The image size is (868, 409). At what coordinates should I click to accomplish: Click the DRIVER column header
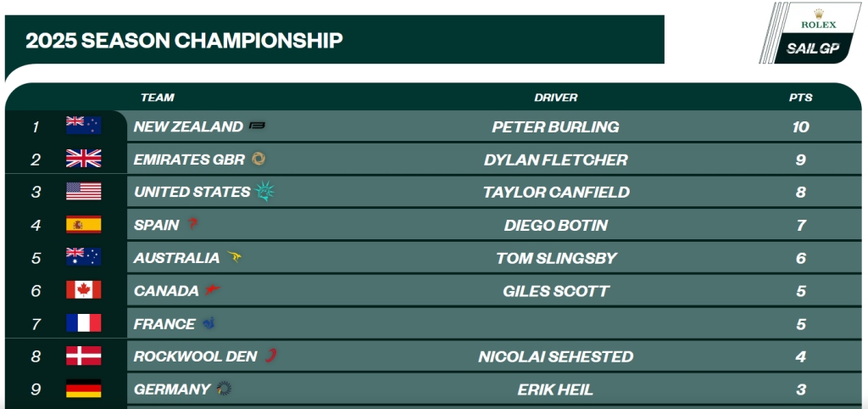(x=555, y=98)
